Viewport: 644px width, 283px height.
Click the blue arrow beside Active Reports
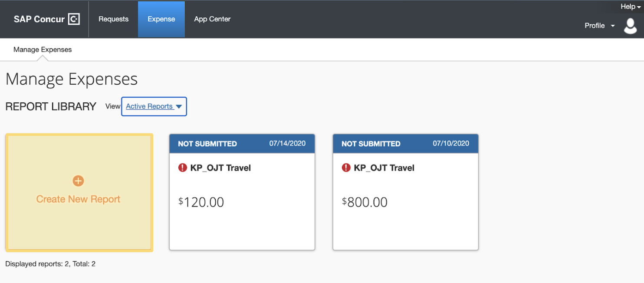click(x=179, y=107)
